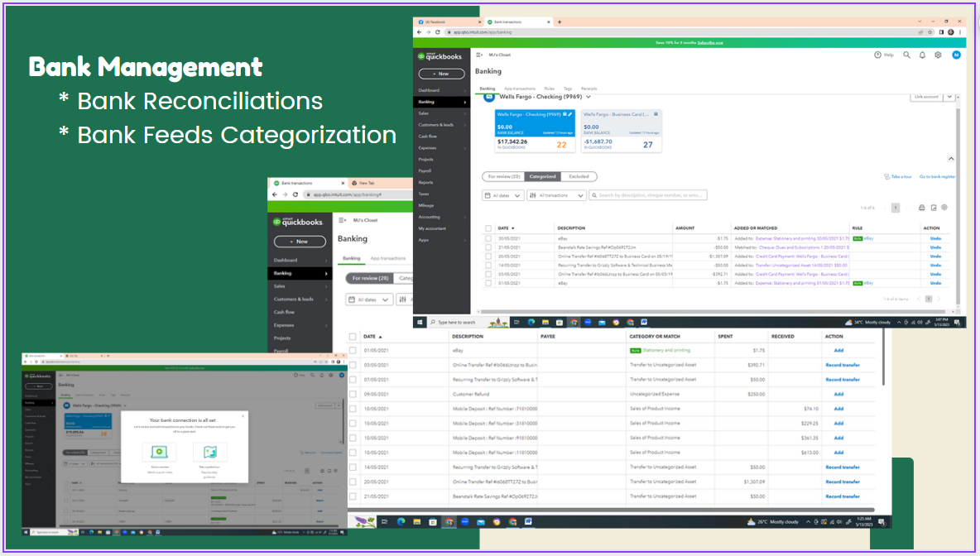This screenshot has height=556, width=980.
Task: Open the gear settings icon beside the M avatar
Action: coord(938,55)
